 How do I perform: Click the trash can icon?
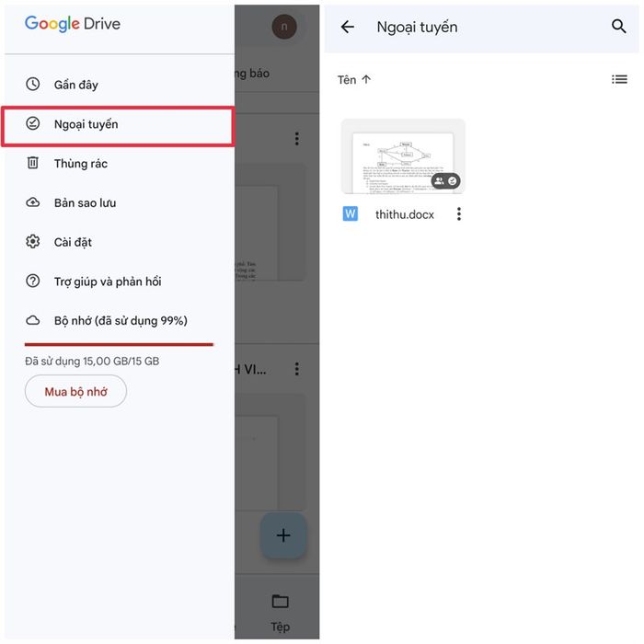[33, 163]
